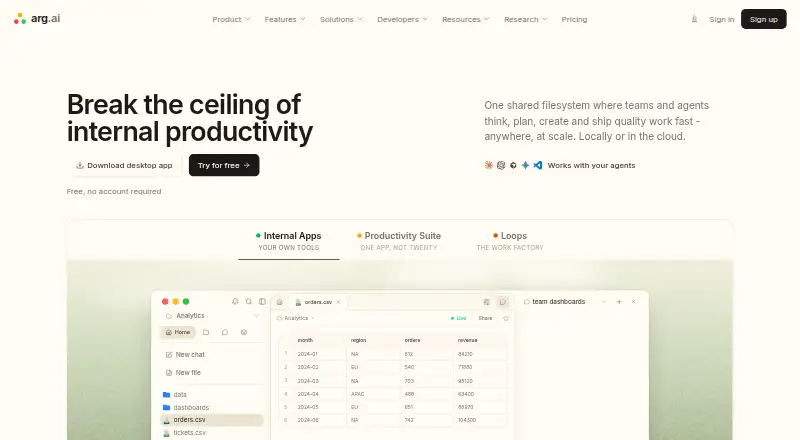
Task: Expand the team dashboards chevron
Action: click(x=604, y=302)
